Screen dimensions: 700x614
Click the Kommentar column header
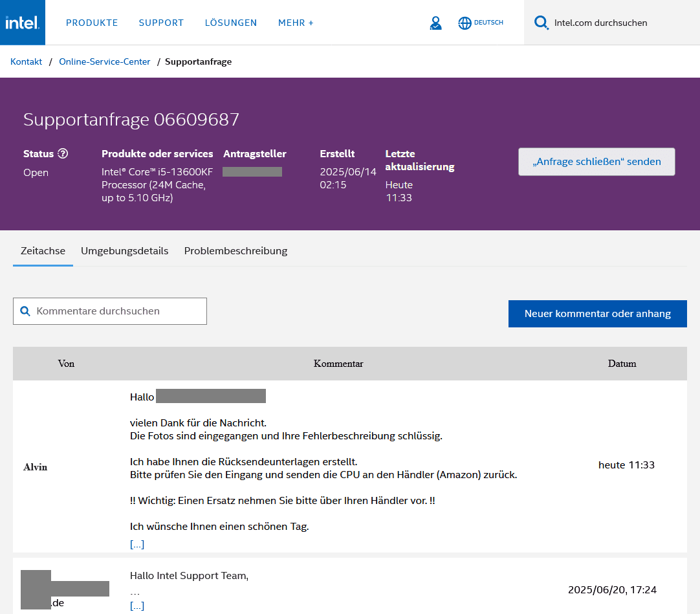point(338,364)
